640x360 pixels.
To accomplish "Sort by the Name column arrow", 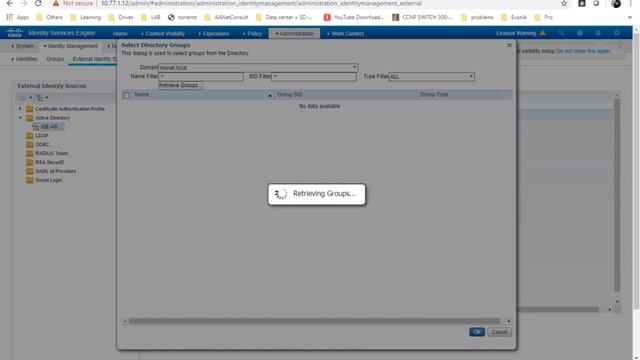I will pyautogui.click(x=270, y=95).
